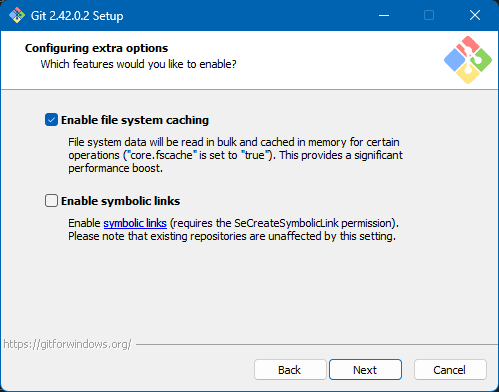Abort installation with the Cancel button
Image resolution: width=499 pixels, height=392 pixels.
click(x=450, y=370)
